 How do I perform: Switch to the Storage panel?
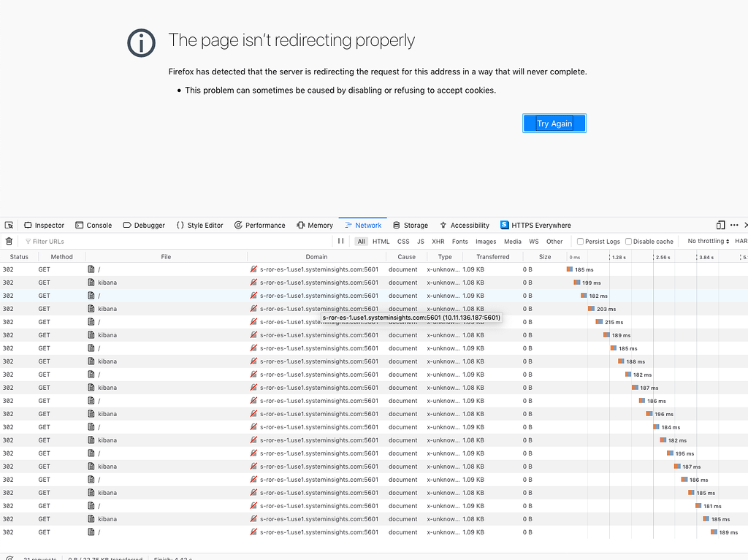tap(411, 225)
